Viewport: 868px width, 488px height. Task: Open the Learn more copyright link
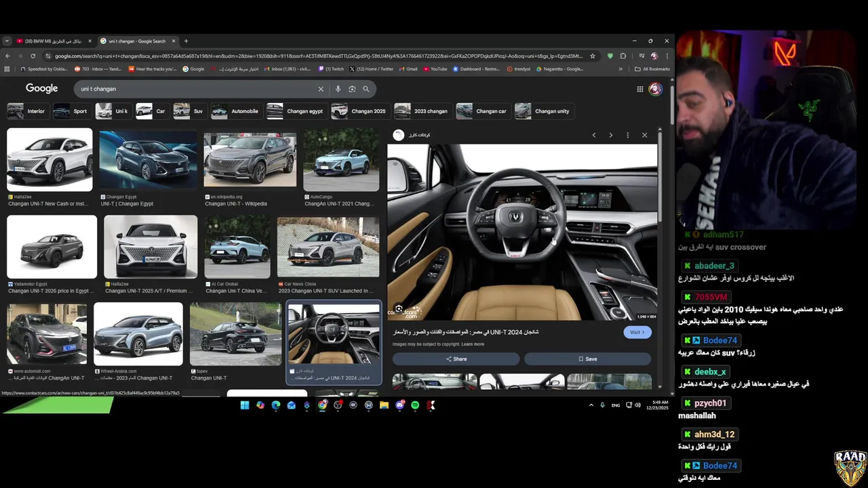point(473,344)
